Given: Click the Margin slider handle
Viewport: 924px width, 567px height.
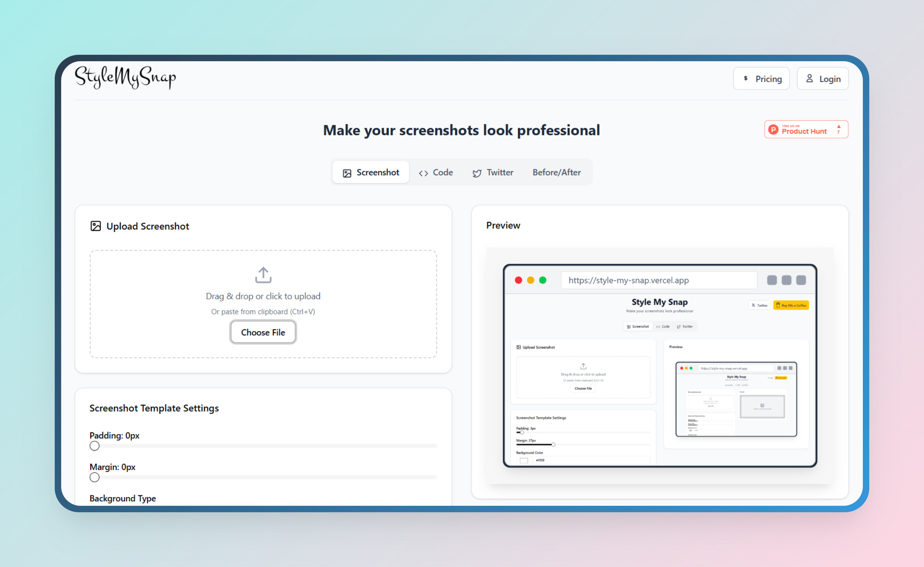Looking at the screenshot, I should tap(94, 477).
